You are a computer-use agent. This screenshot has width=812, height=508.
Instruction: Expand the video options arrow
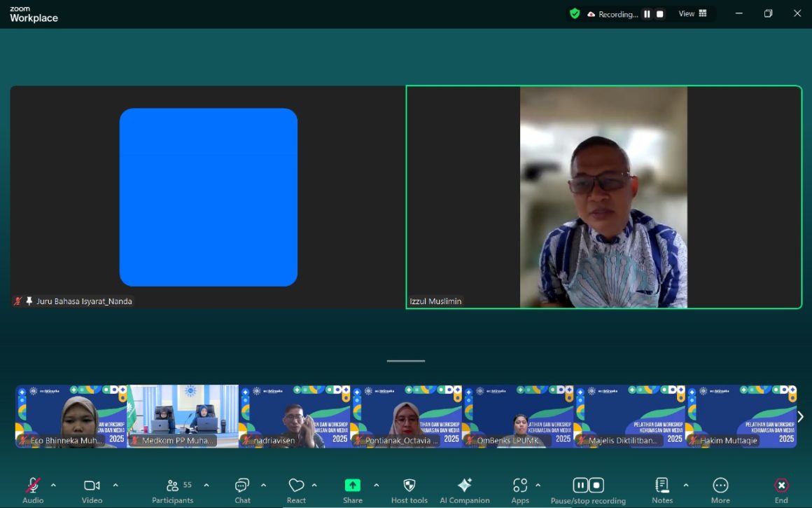115,485
